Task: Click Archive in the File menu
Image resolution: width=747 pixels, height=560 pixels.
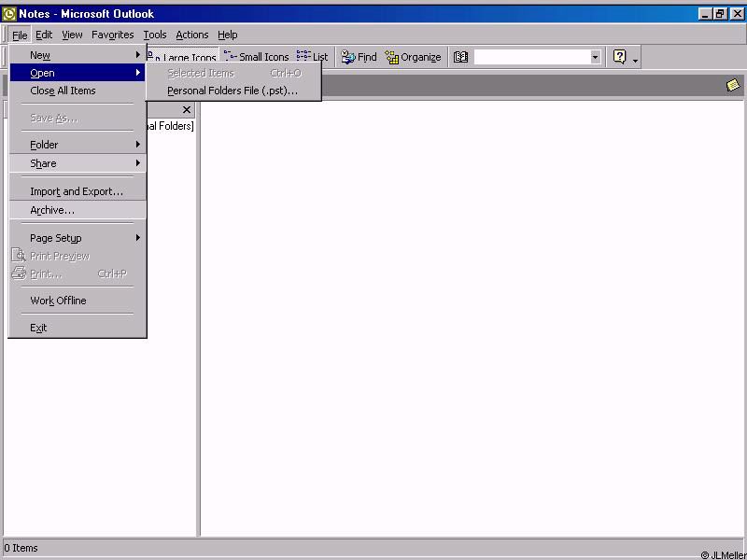Action: pos(52,210)
